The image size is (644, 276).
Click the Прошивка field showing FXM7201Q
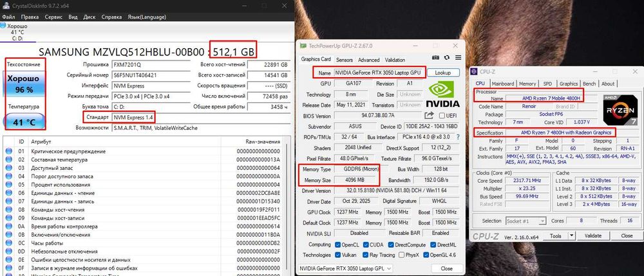pyautogui.click(x=151, y=64)
